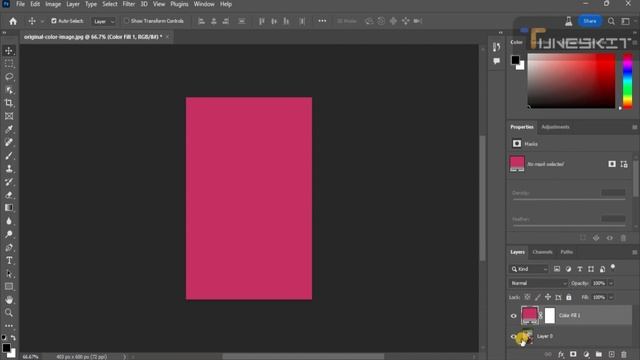This screenshot has width=640, height=360.
Task: Switch to the Channels tab
Action: (542, 252)
